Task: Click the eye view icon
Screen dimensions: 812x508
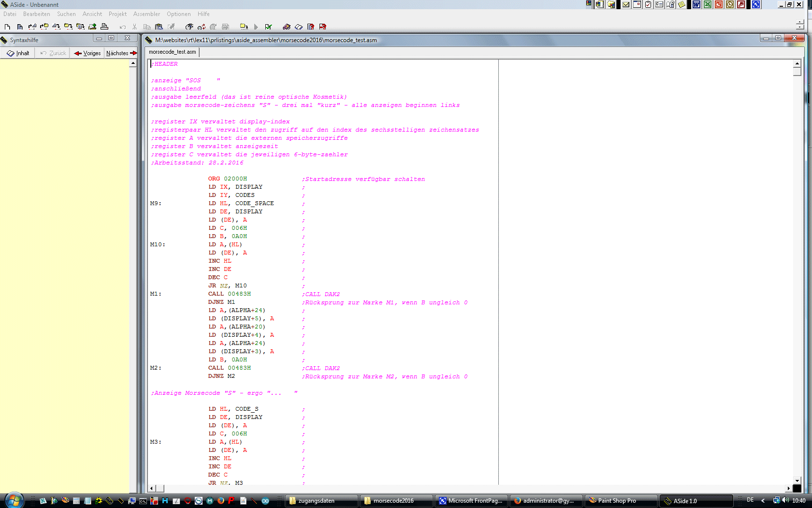Action: tap(189, 27)
